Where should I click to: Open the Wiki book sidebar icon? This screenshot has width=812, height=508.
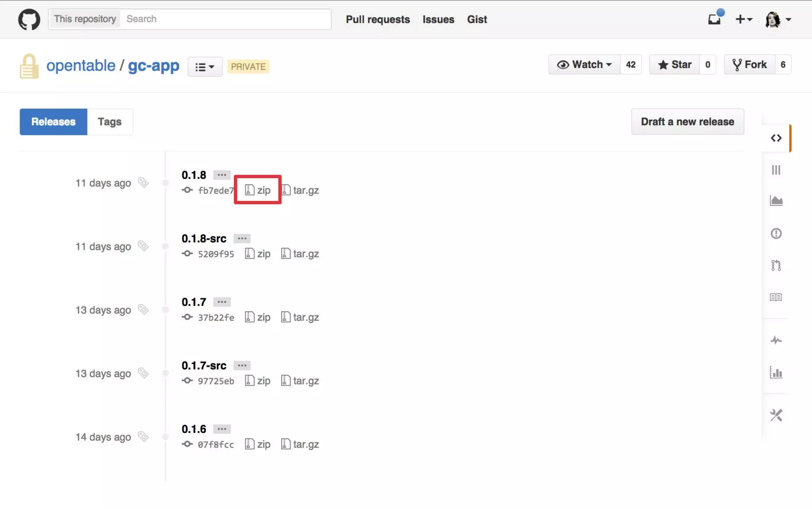pyautogui.click(x=776, y=297)
